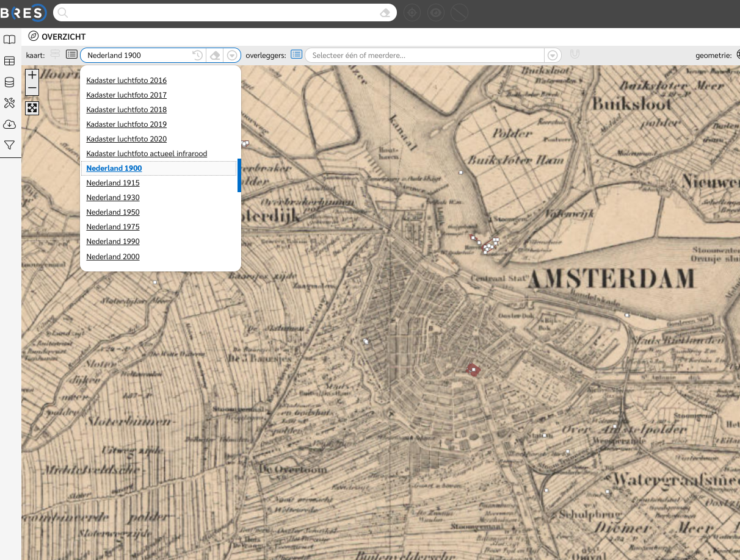Screen dimensions: 740x560
Task: Select Nederland 1975 map
Action: (x=113, y=227)
